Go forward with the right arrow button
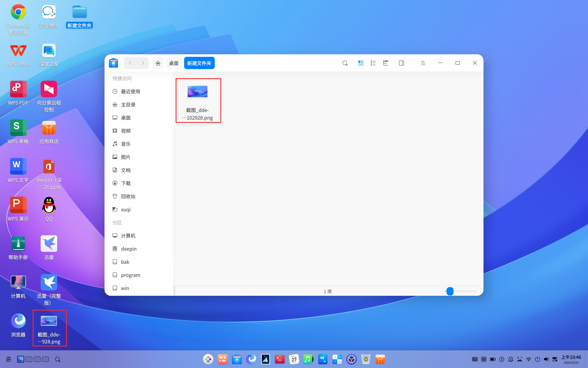Screen dimensions: 588x368 coord(143,63)
